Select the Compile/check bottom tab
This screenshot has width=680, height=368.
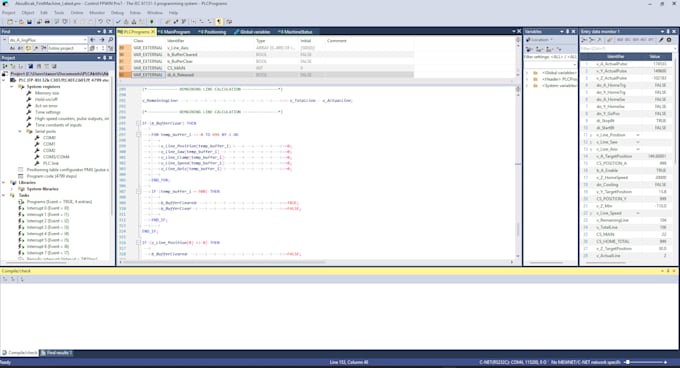pyautogui.click(x=20, y=353)
